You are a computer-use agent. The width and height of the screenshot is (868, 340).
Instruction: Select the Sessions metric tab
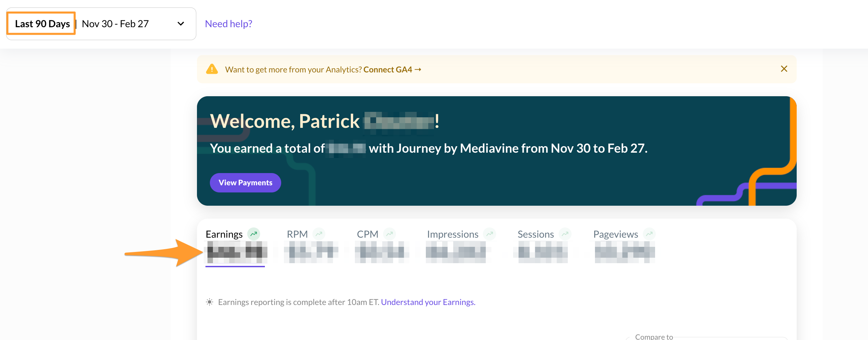536,234
